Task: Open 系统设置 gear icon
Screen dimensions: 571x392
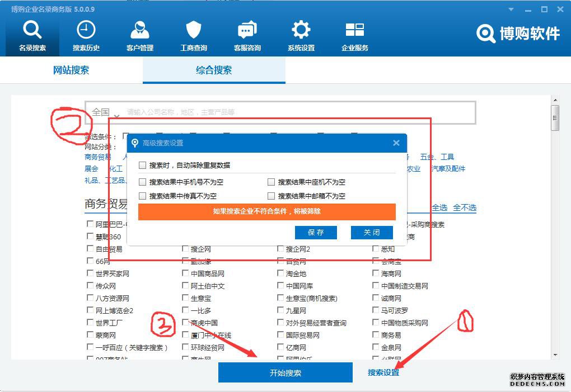Action: 301,30
